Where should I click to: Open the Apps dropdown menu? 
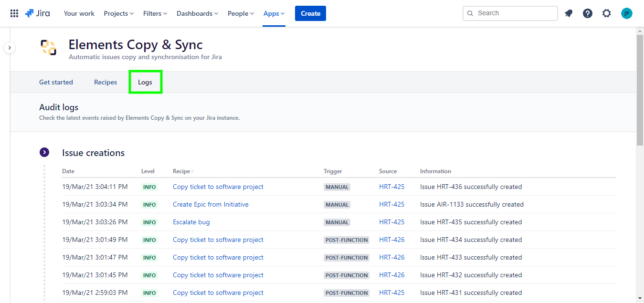274,13
